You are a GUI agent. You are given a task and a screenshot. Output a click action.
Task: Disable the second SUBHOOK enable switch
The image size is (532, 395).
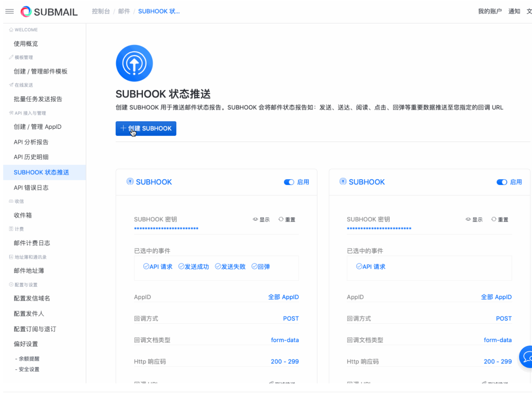coord(502,182)
